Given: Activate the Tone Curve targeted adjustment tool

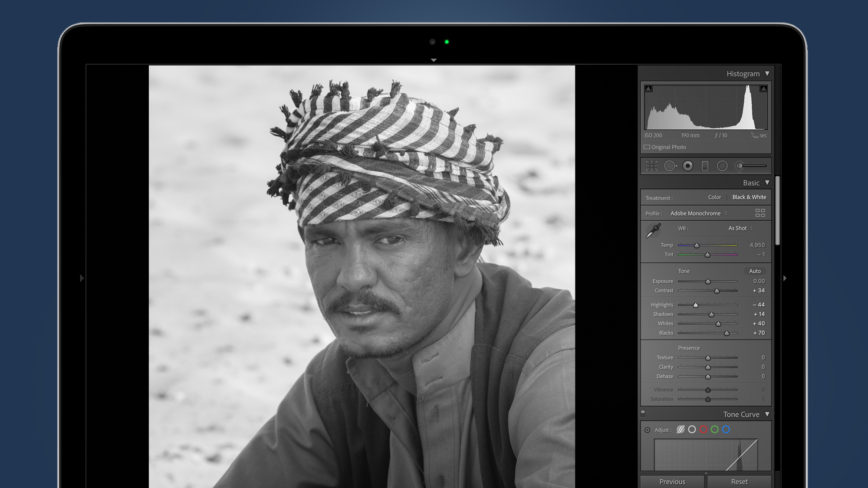Looking at the screenshot, I should pos(647,430).
